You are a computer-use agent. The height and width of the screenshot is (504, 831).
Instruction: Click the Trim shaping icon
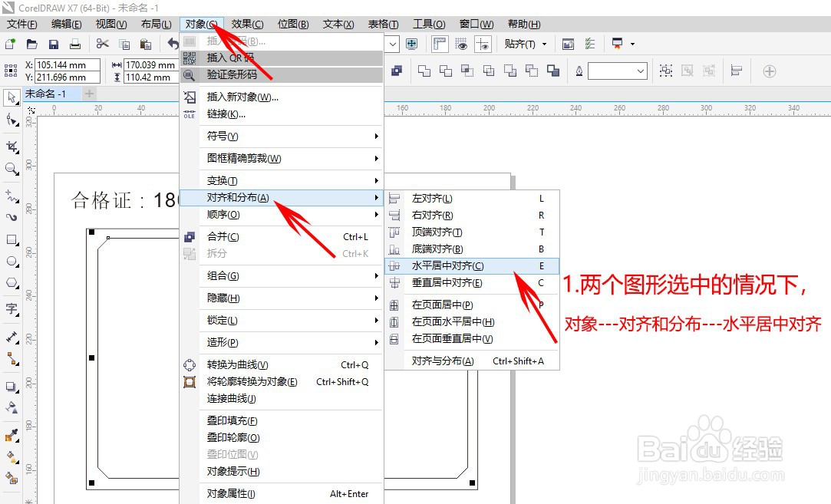click(446, 71)
